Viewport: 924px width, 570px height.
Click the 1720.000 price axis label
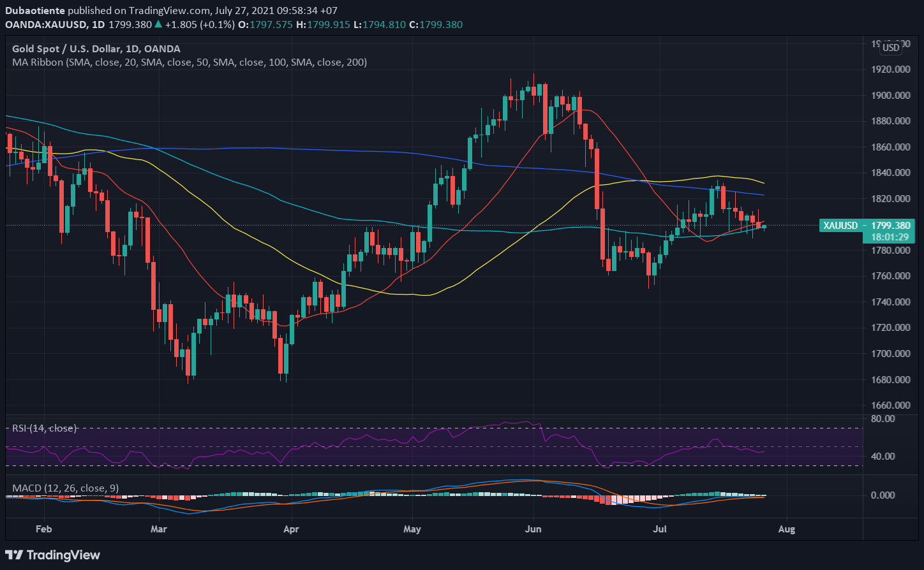click(x=890, y=328)
